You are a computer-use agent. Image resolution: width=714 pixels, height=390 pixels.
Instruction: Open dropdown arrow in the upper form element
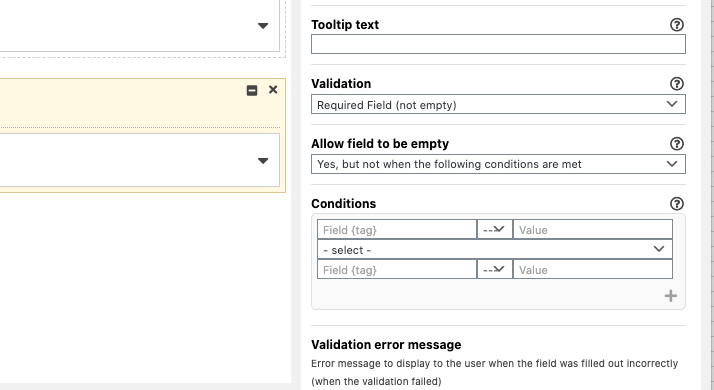(263, 26)
